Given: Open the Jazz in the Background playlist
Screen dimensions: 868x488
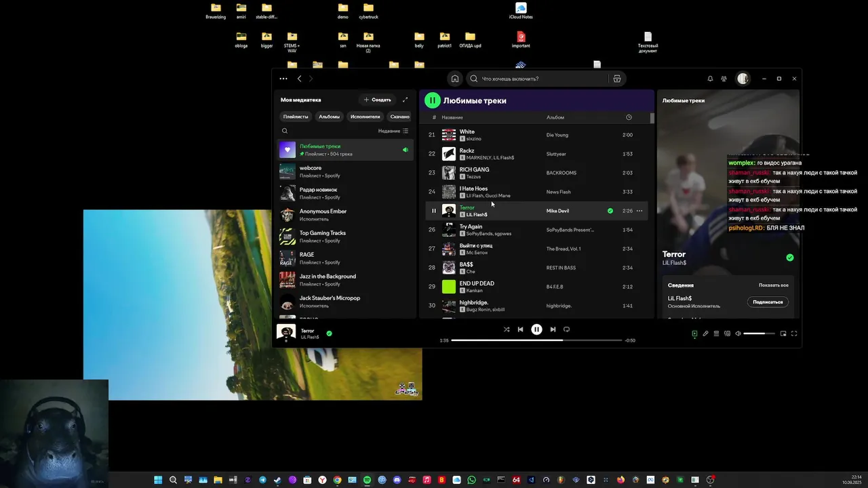Looking at the screenshot, I should coord(346,280).
